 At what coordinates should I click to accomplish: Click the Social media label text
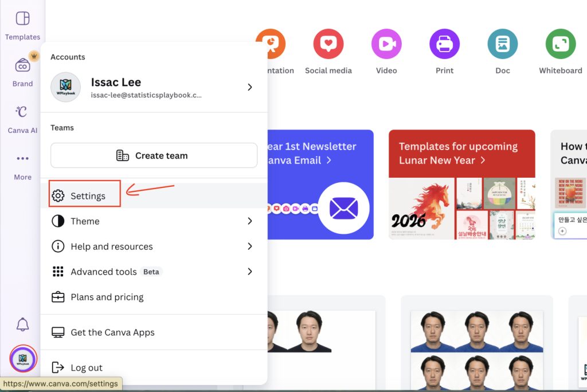[328, 70]
